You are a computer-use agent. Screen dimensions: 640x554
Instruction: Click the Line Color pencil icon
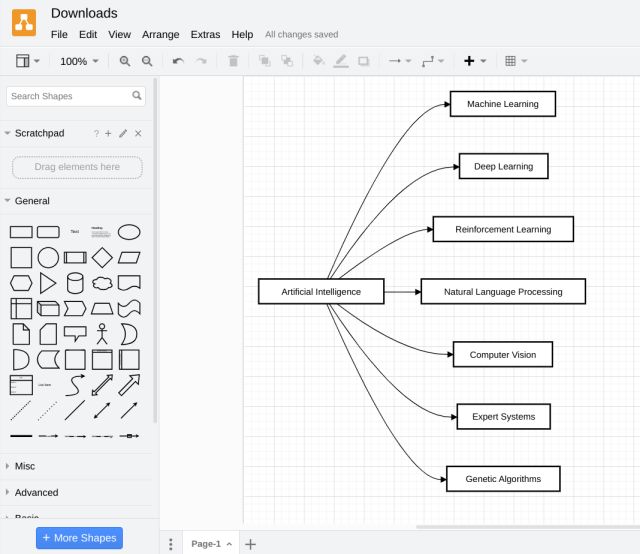pyautogui.click(x=341, y=61)
